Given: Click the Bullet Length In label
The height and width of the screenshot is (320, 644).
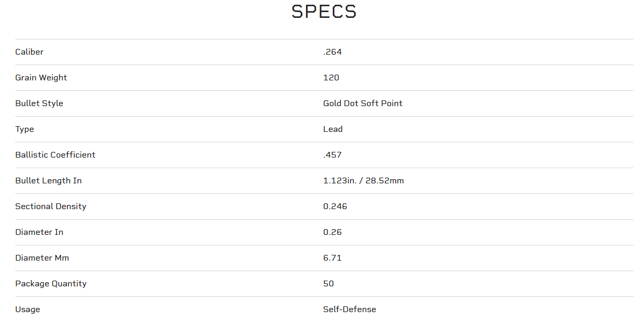Looking at the screenshot, I should click(x=48, y=181).
